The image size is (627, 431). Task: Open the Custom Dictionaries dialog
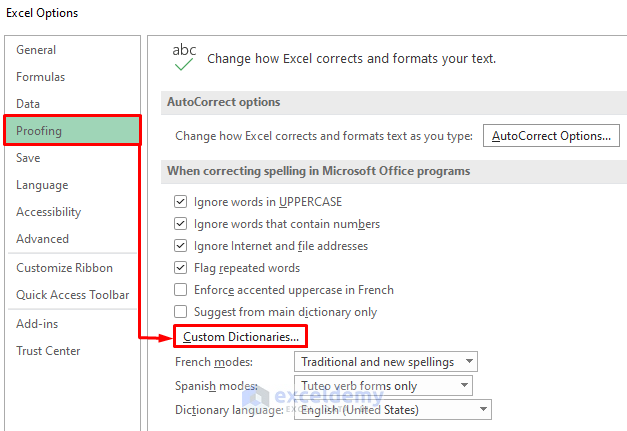pos(240,337)
